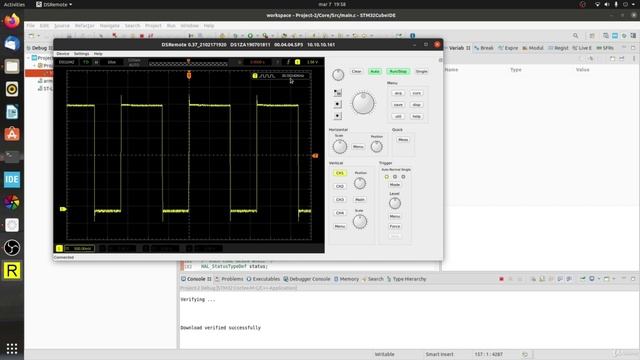This screenshot has height=360, width=640.
Task: Toggle channel CH1 on the Vertical panel
Action: tap(340, 173)
